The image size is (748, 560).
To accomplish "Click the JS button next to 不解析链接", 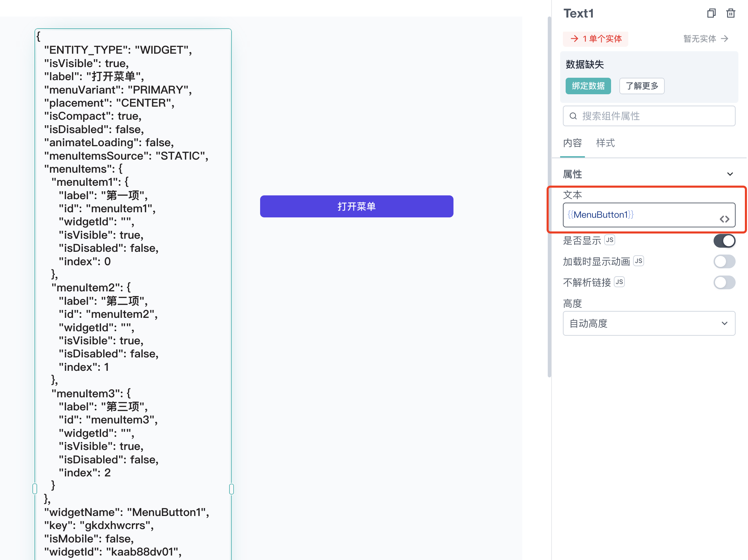I will (619, 282).
